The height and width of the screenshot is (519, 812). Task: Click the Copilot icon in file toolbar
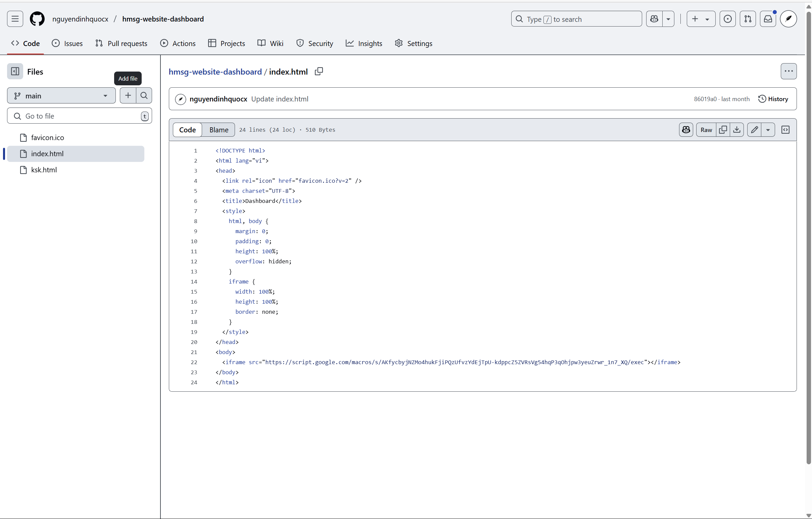point(686,130)
